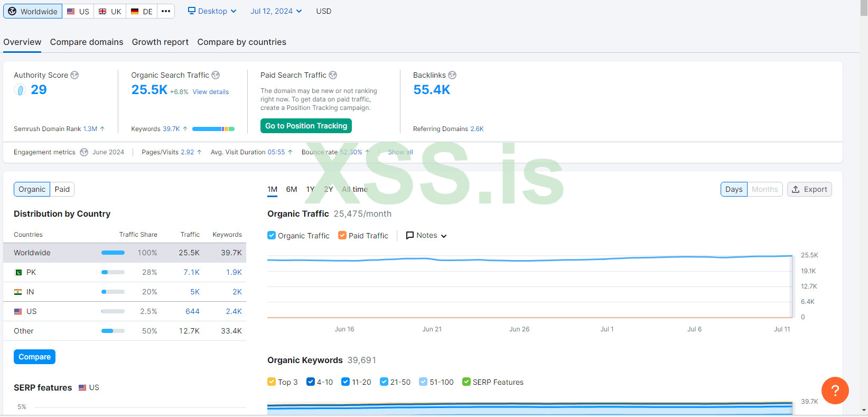
Task: Click the globe info icon beside Authority Score
Action: click(x=74, y=75)
